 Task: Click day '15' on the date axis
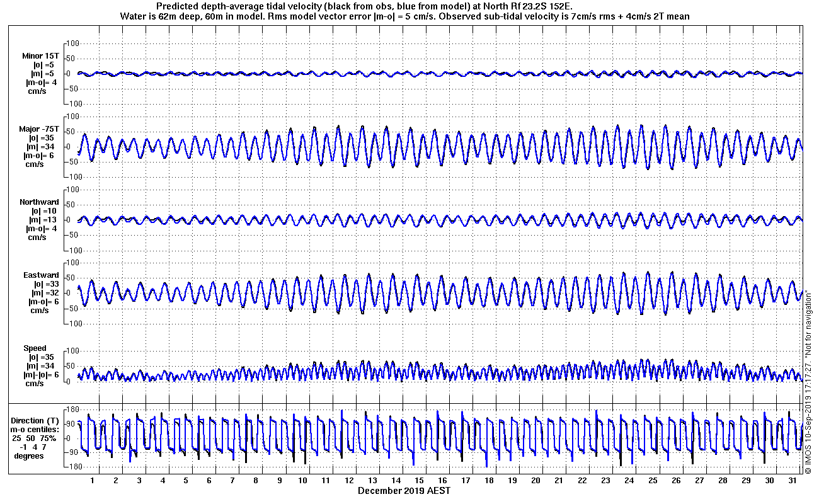(x=419, y=481)
